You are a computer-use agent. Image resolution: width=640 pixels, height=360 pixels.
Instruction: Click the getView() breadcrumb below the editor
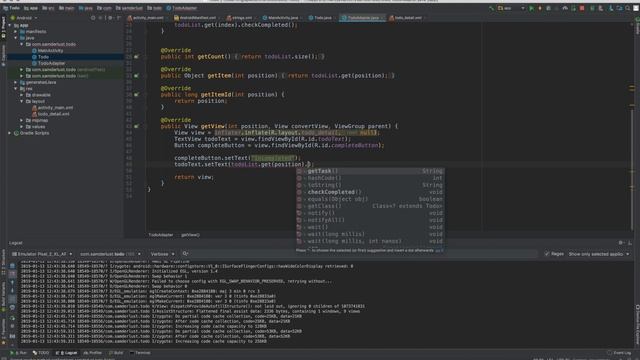[x=190, y=235]
